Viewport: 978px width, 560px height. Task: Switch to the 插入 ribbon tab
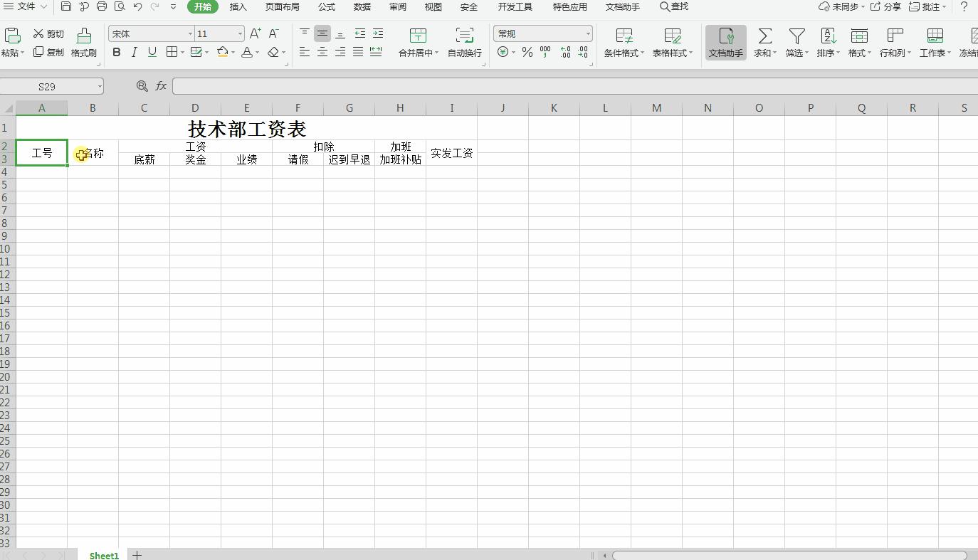pyautogui.click(x=238, y=6)
